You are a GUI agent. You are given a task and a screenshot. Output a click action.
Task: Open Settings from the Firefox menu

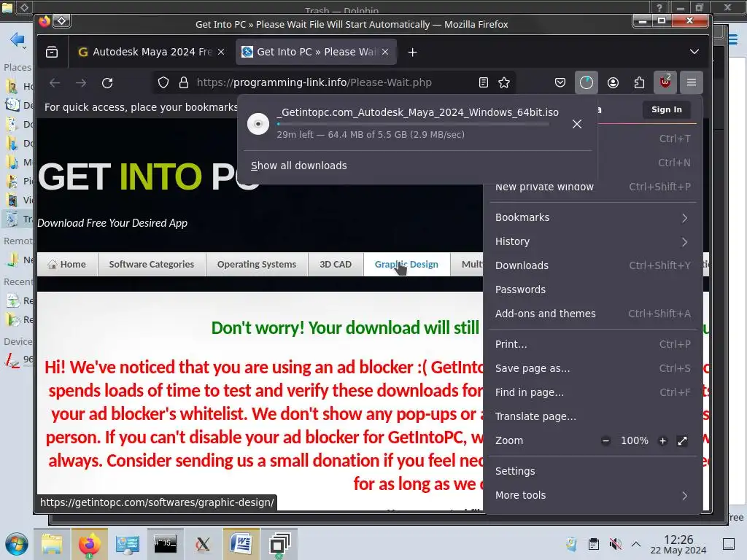[x=592, y=472]
